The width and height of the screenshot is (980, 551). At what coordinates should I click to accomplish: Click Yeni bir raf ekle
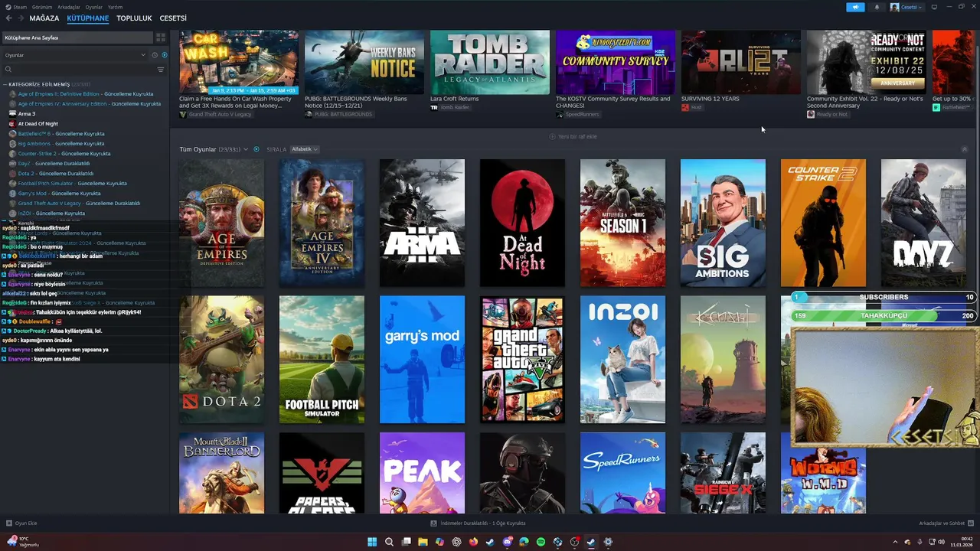[x=573, y=136]
